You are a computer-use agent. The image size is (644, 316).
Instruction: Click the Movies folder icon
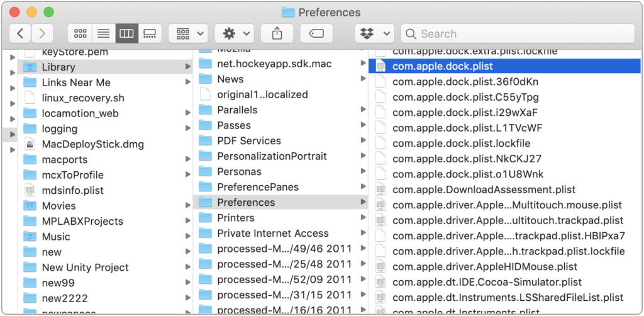point(30,205)
